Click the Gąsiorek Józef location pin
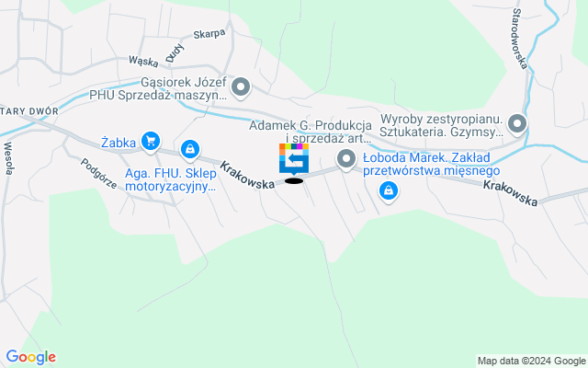The height and width of the screenshot is (368, 588). 241,88
